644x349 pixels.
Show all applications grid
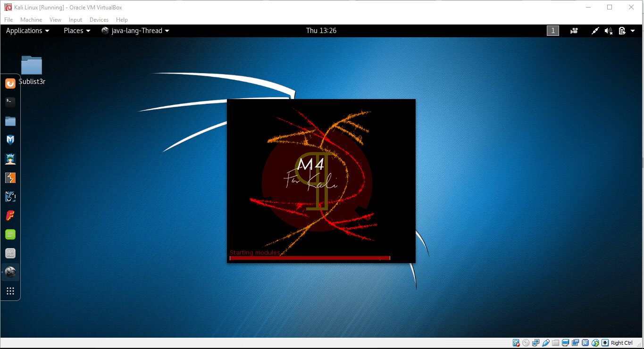point(10,291)
